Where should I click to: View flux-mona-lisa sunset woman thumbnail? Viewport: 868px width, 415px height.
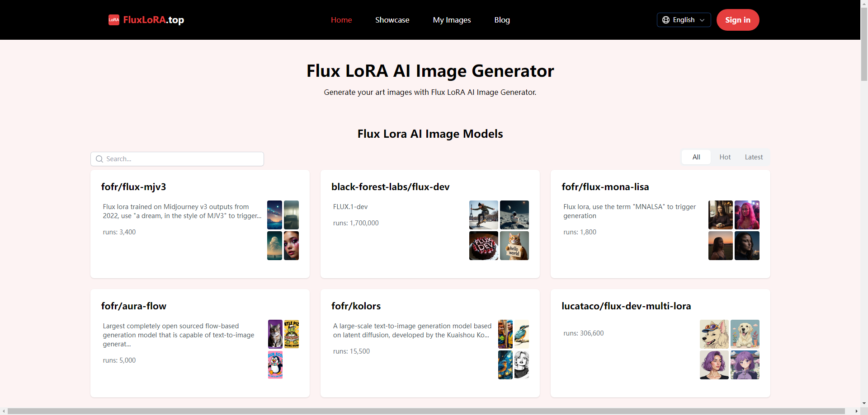(721, 246)
